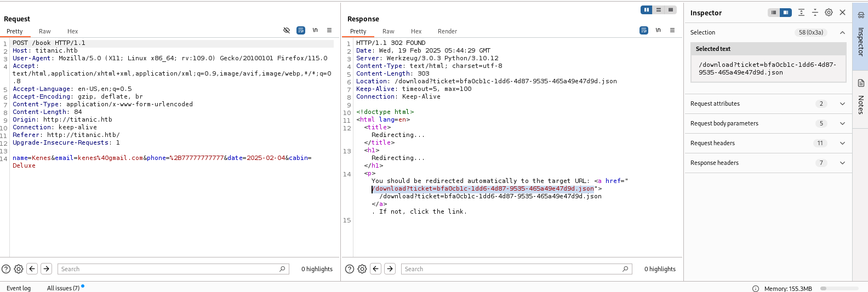Switch Response view to Hex tab
Screen dimensions: 868x292
(x=416, y=31)
